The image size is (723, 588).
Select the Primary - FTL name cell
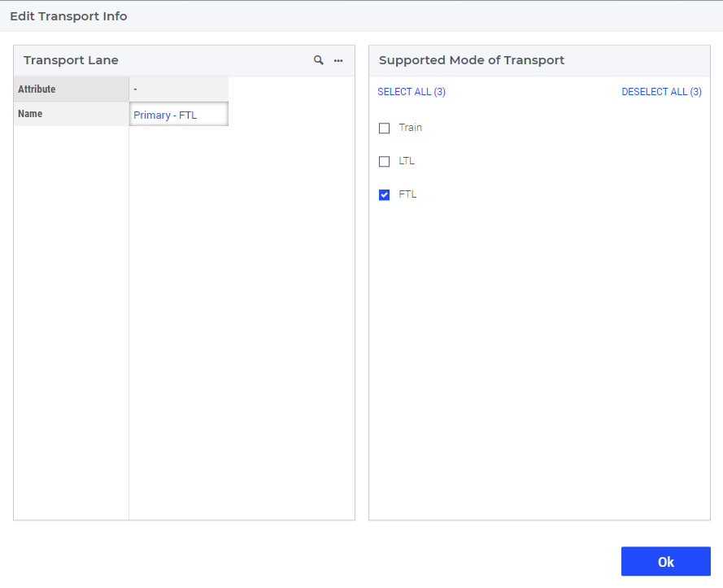tap(179, 114)
